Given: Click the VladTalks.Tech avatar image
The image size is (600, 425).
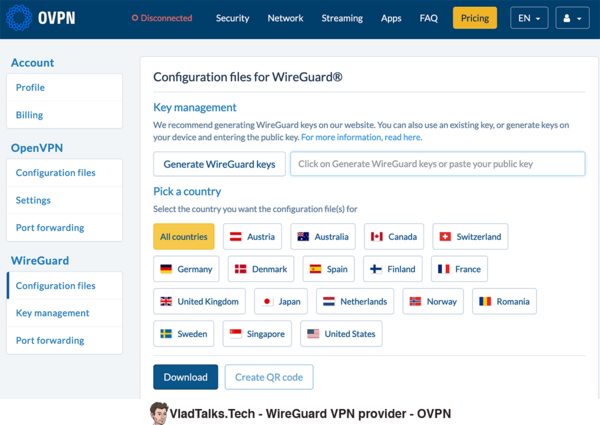Looking at the screenshot, I should pos(159,413).
